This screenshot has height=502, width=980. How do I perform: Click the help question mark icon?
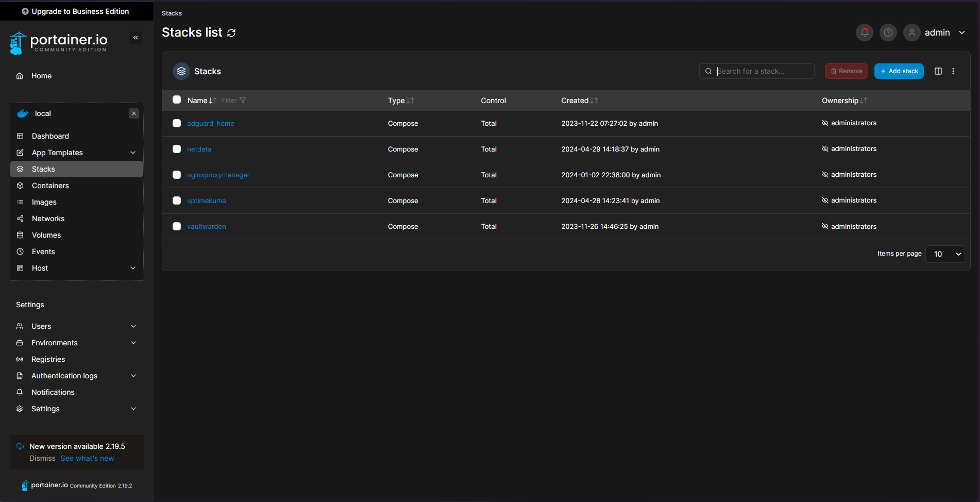888,32
